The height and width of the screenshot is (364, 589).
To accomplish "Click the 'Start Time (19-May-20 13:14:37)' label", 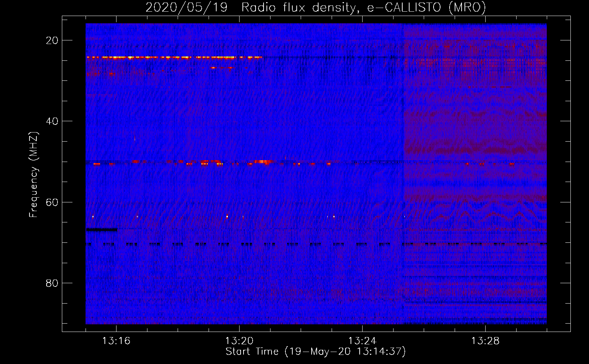I will (316, 352).
